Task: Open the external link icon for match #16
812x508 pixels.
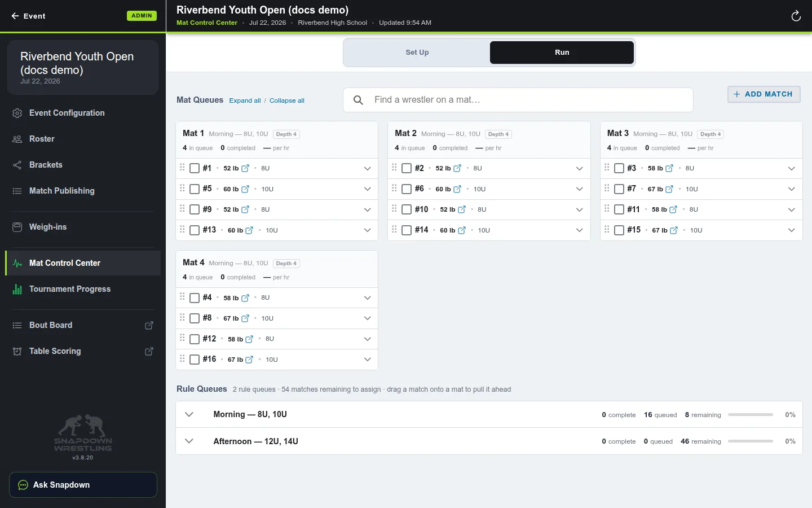Action: coord(249,360)
